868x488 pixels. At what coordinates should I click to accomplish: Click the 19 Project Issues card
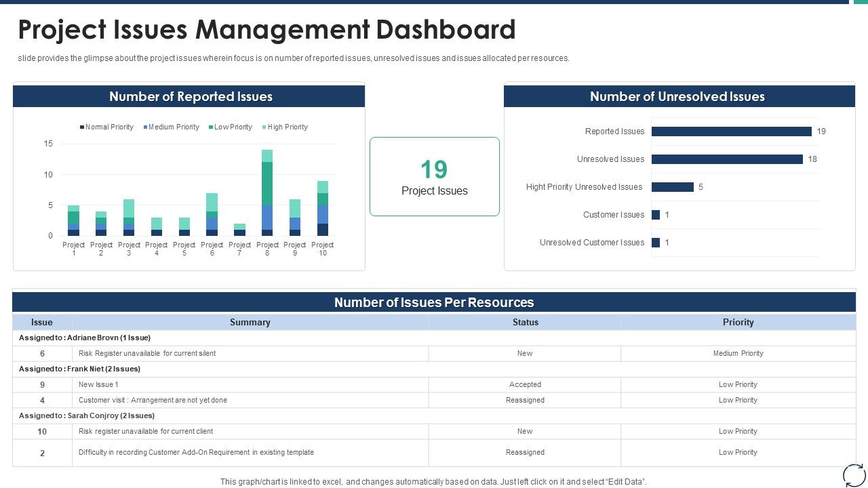coord(435,177)
